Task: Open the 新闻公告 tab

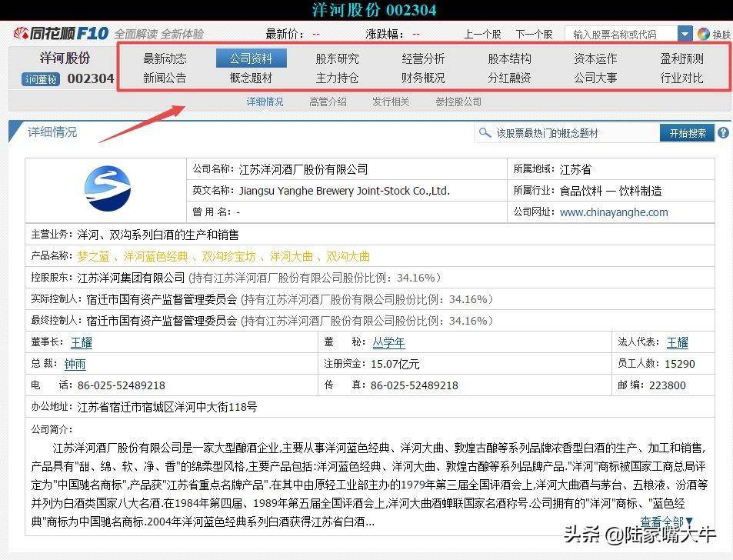Action: [x=165, y=78]
